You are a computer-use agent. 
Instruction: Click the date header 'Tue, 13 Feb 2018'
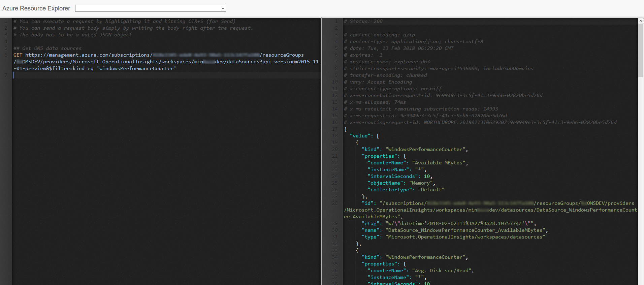point(399,48)
